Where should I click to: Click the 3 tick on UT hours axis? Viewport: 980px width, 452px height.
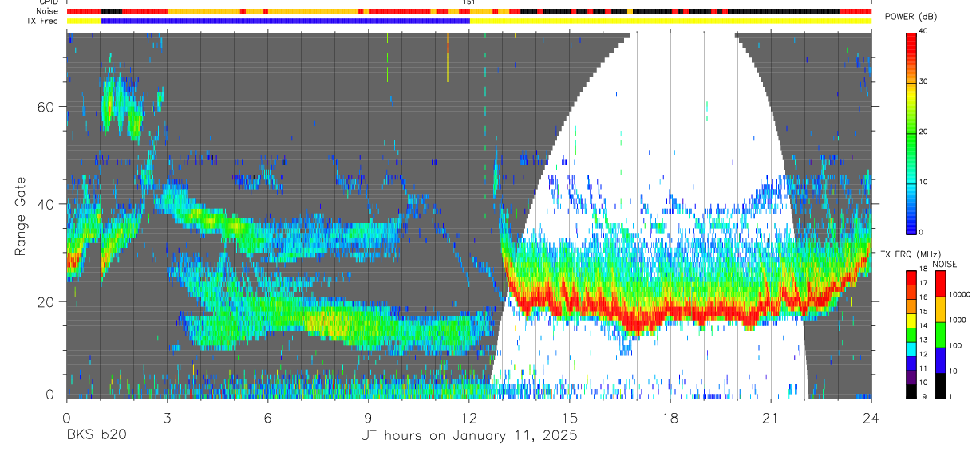(167, 418)
